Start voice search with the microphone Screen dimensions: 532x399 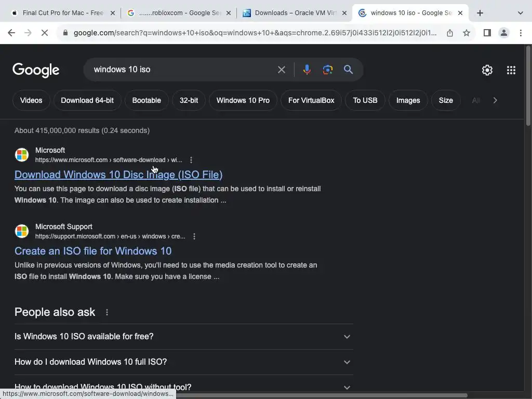307,70
